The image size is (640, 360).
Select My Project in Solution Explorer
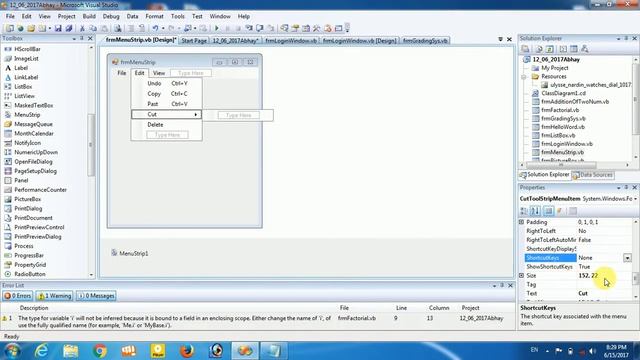[x=554, y=68]
